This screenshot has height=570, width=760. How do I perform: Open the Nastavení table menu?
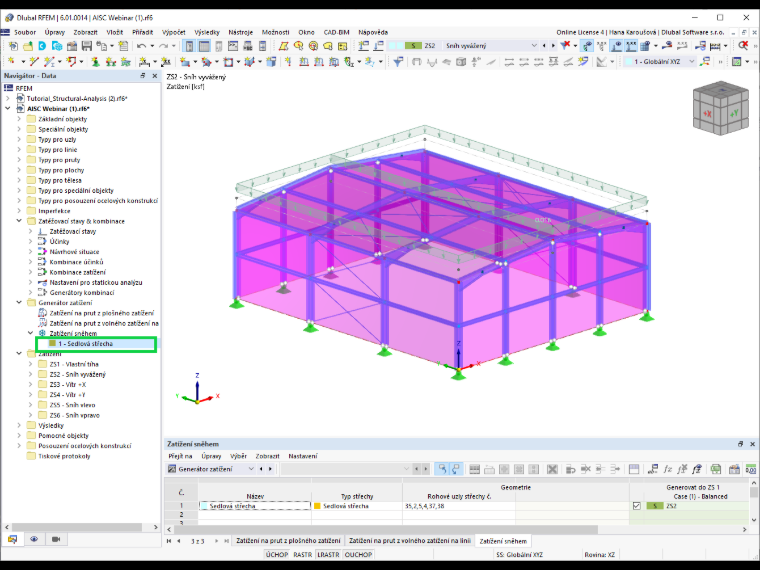point(303,456)
